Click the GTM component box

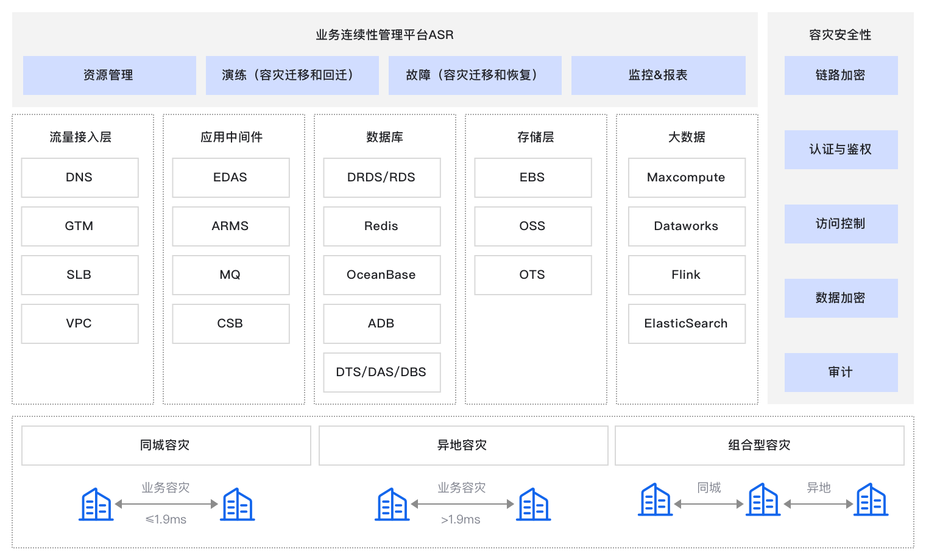tap(80, 226)
